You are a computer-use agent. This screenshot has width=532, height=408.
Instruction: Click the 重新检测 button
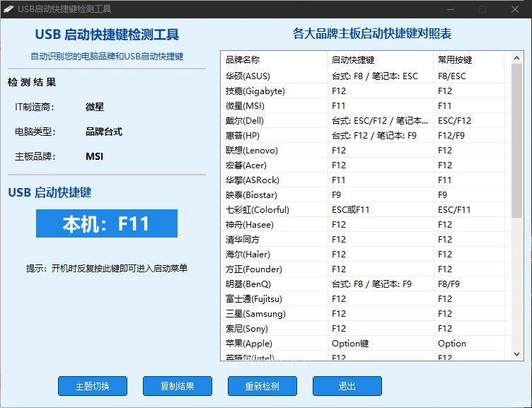pyautogui.click(x=262, y=386)
